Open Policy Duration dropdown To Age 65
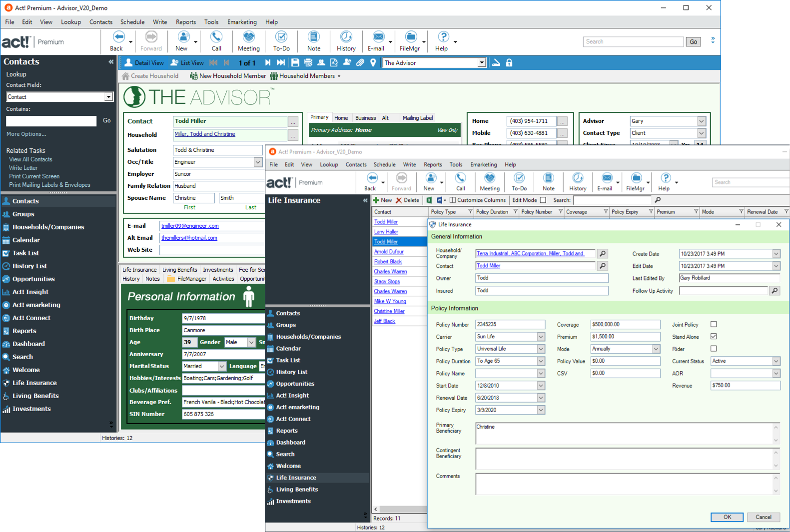Image resolution: width=790 pixels, height=532 pixels. [x=541, y=361]
